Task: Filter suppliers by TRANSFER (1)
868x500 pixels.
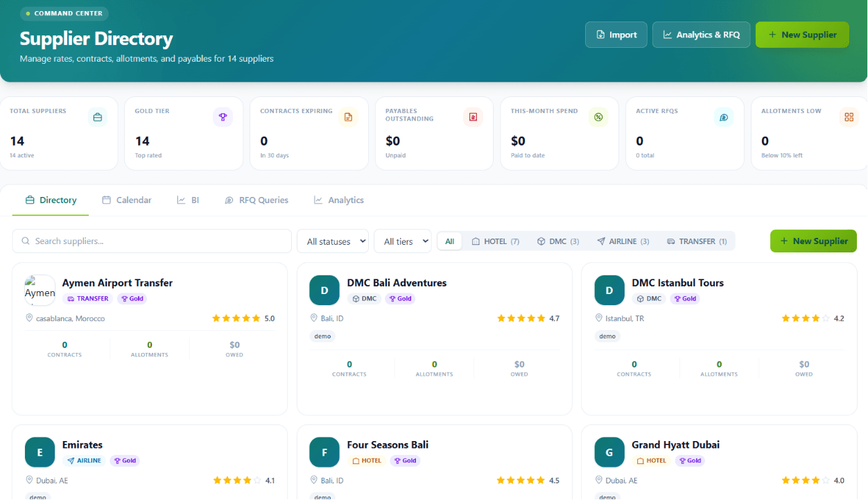Action: pos(697,241)
